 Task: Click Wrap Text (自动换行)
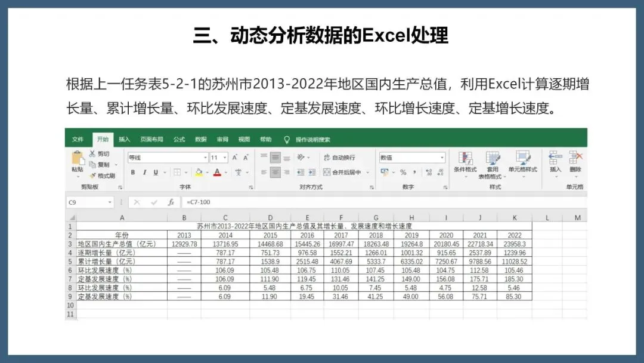339,158
